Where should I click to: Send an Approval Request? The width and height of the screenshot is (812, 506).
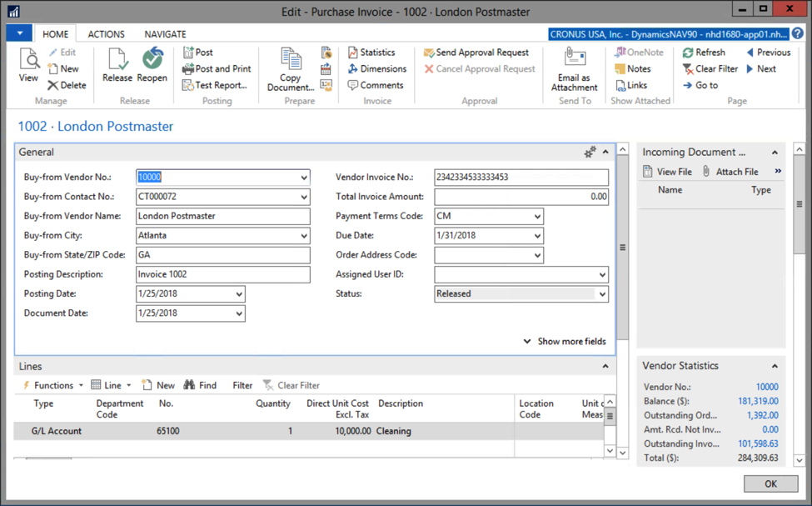coord(476,53)
